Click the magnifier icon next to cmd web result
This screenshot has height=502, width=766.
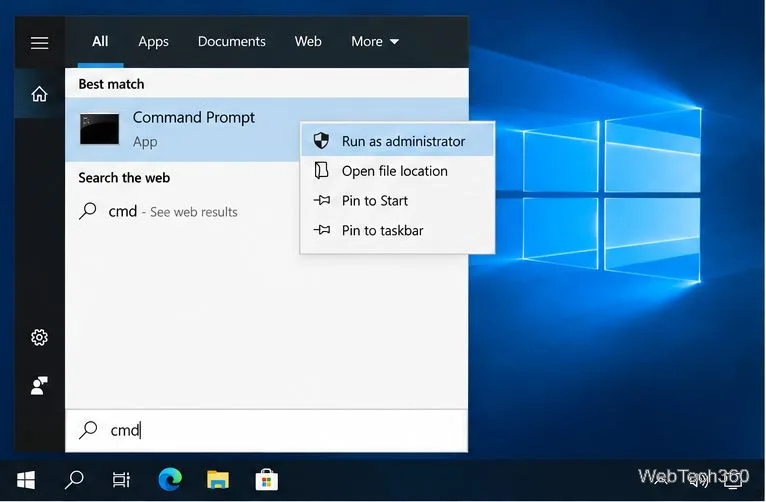88,211
